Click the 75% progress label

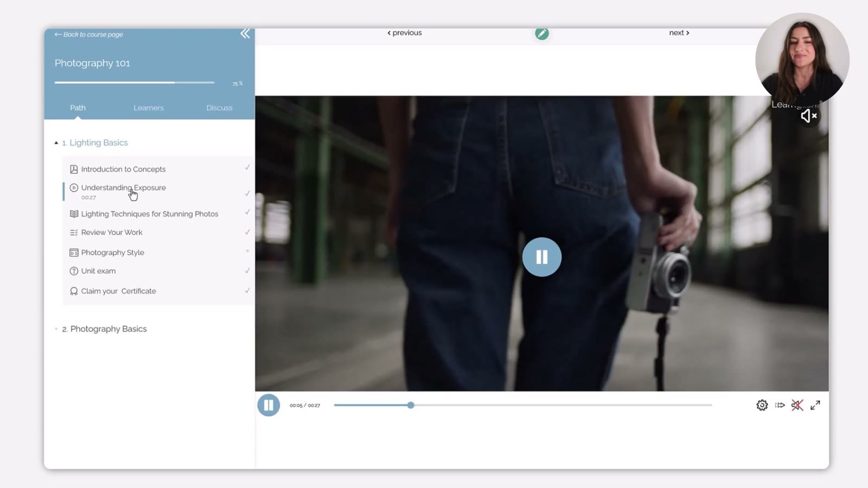(238, 84)
